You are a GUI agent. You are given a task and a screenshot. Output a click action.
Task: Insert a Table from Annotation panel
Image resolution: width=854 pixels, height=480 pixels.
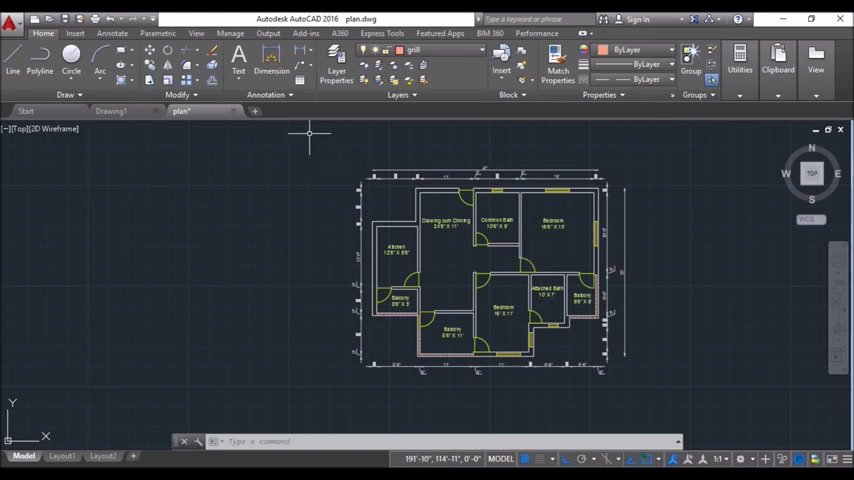click(300, 80)
